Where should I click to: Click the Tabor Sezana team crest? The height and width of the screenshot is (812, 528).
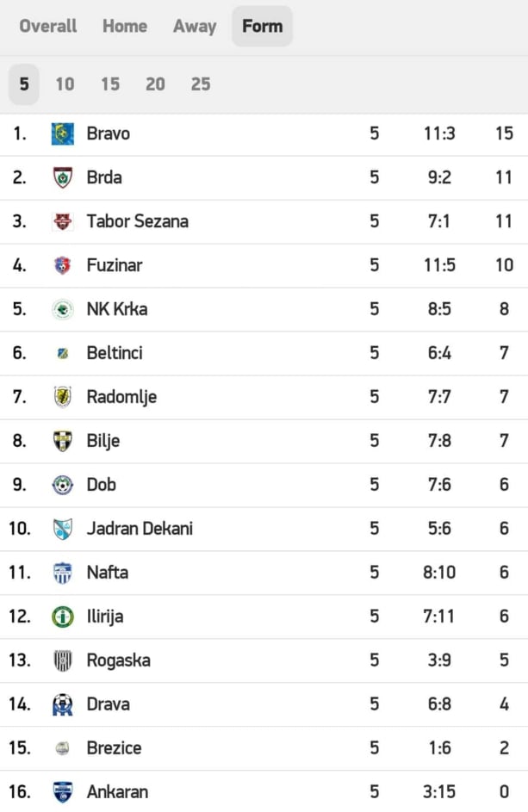[63, 222]
